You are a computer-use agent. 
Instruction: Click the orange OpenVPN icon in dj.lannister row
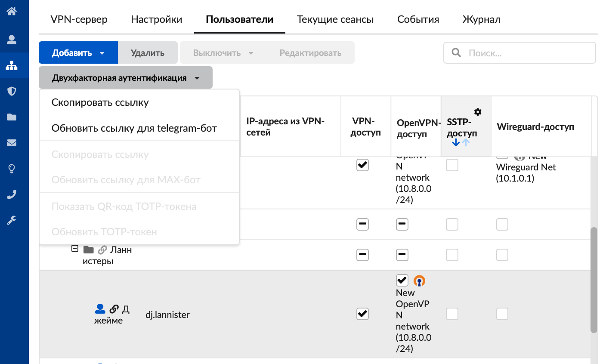(419, 281)
